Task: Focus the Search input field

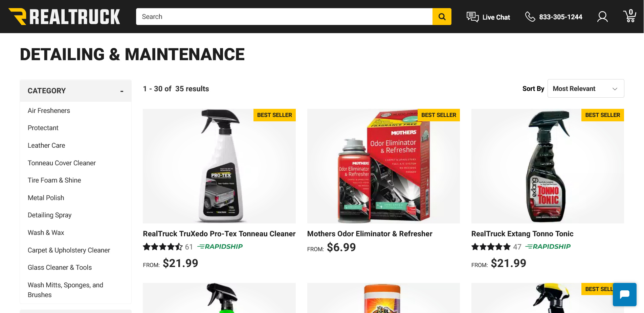Action: tap(284, 17)
